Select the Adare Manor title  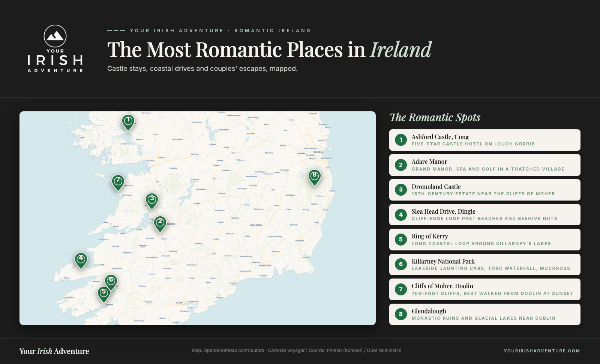429,162
